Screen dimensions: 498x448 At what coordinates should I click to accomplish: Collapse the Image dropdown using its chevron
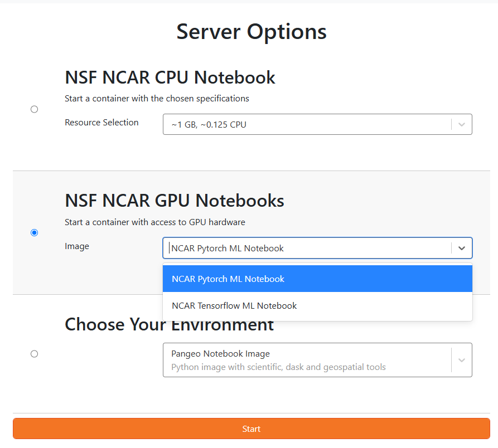click(x=462, y=249)
